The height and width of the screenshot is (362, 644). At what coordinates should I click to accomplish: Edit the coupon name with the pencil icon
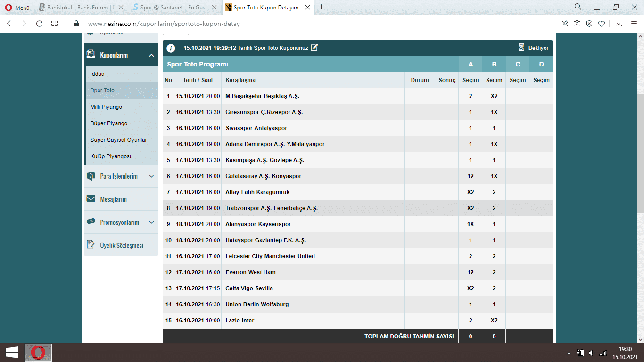pos(314,48)
